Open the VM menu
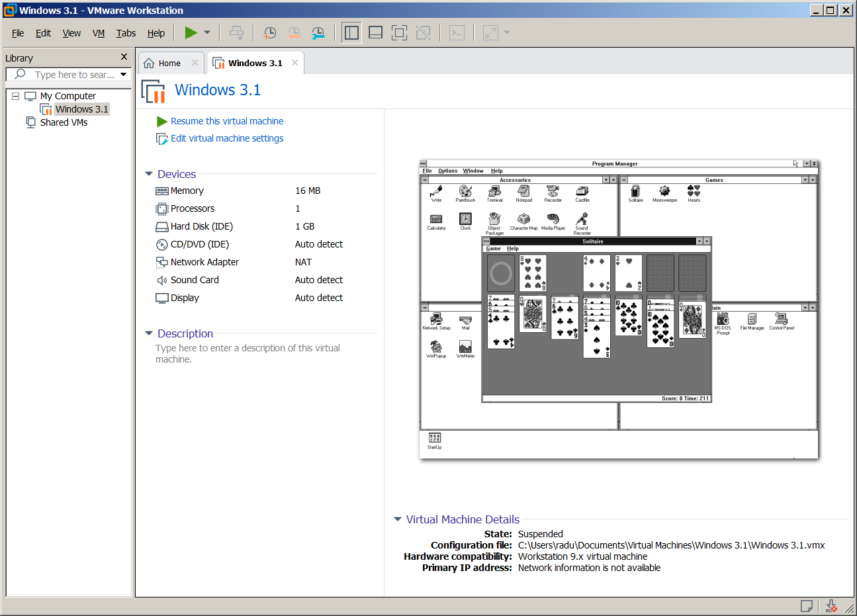 pos(99,33)
